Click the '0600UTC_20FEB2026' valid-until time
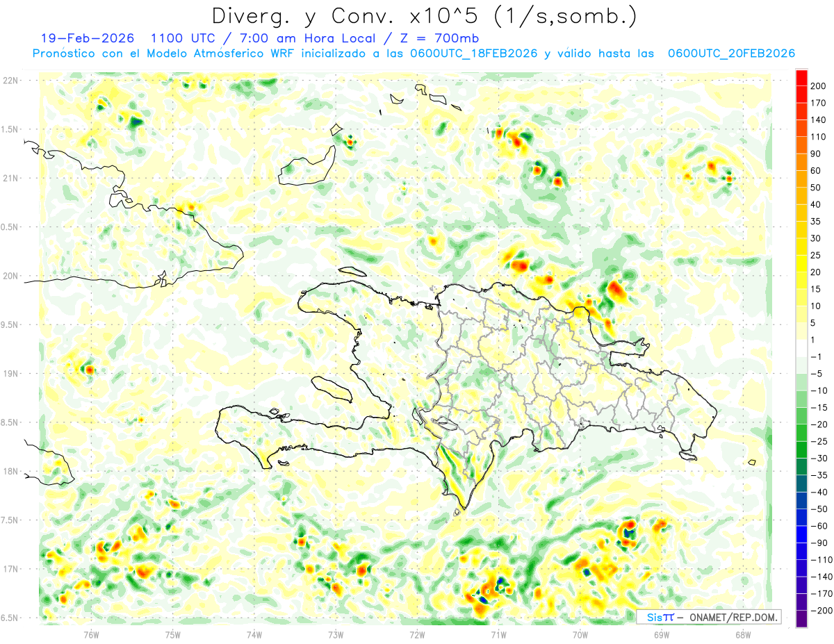834x644 pixels. (x=731, y=53)
